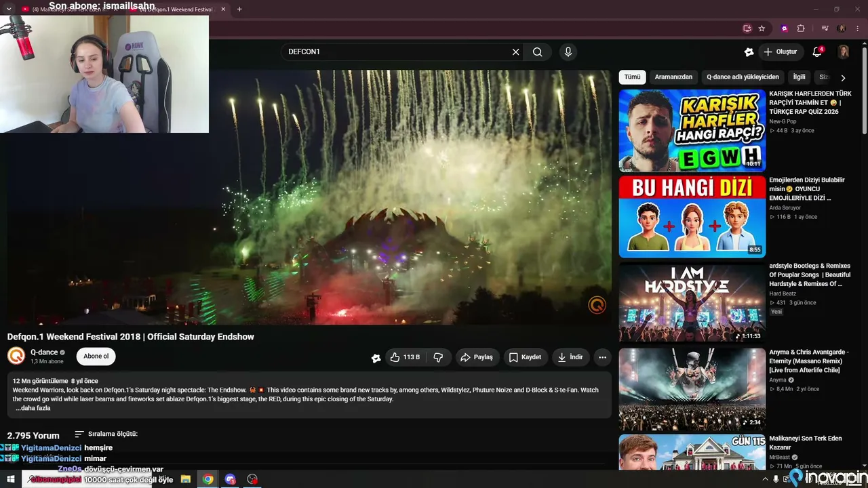
Task: Open the Sıralama ölçütü sort dropdown
Action: point(106,434)
